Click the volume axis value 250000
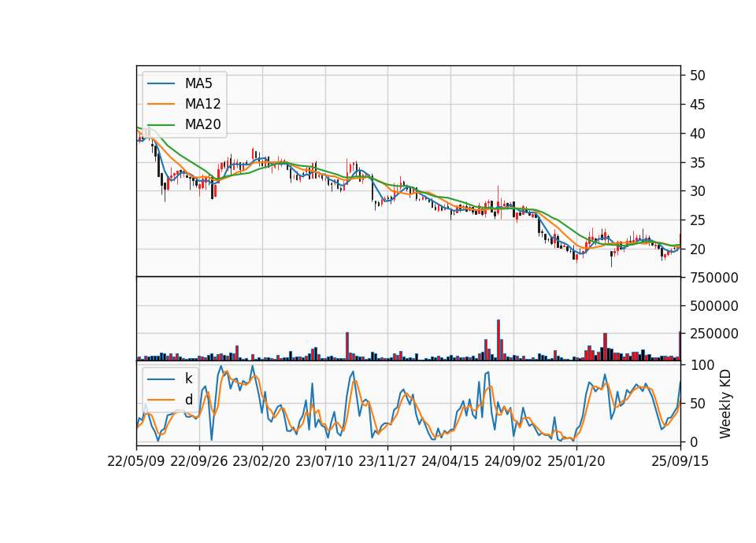Viewport: 756px width, 543px height. tap(714, 334)
